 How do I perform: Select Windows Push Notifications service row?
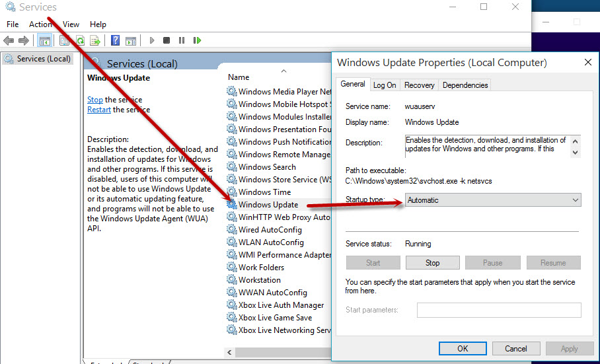(279, 142)
